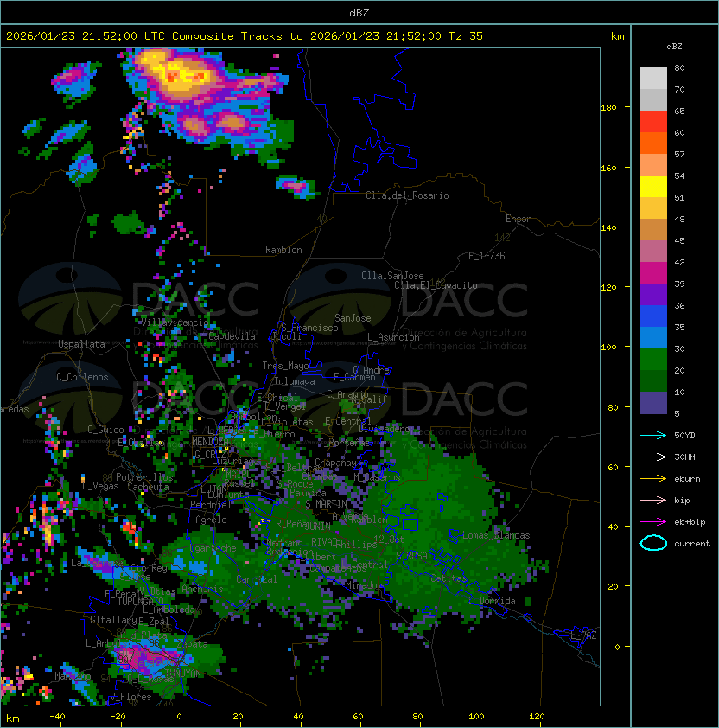
Task: Click the 30HM white arrow legend icon
Action: click(x=653, y=457)
